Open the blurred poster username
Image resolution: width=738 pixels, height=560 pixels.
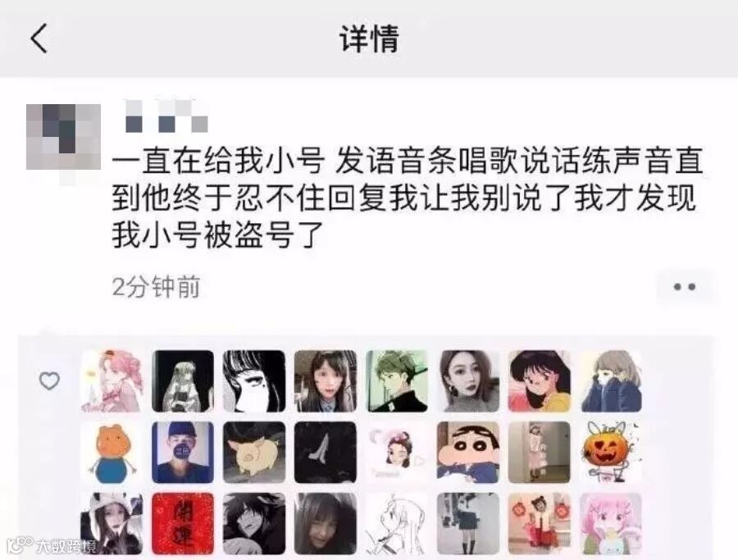[x=166, y=116]
